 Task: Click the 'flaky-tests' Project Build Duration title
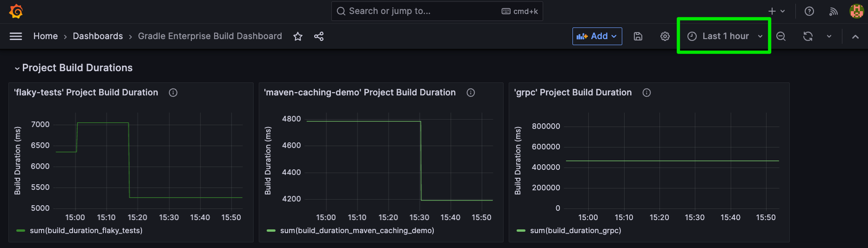coord(86,93)
